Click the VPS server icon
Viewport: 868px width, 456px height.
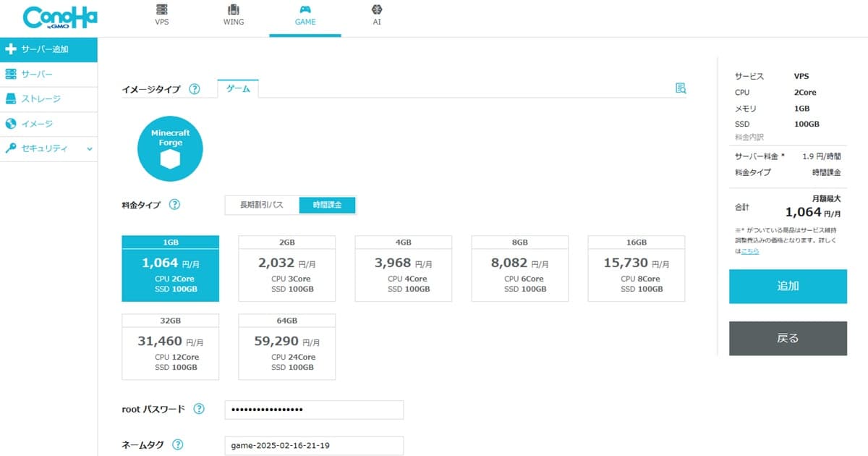click(x=162, y=9)
